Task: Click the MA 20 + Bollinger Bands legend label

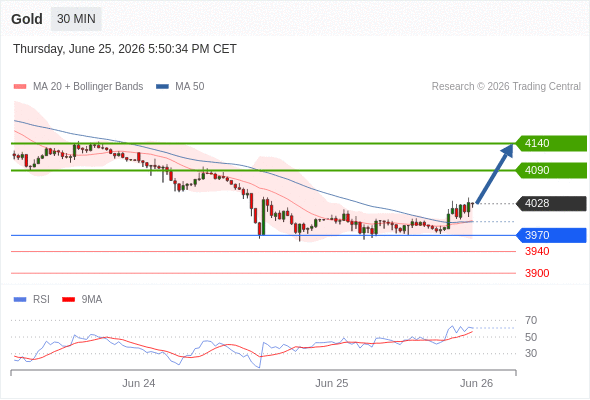Action: coord(88,87)
